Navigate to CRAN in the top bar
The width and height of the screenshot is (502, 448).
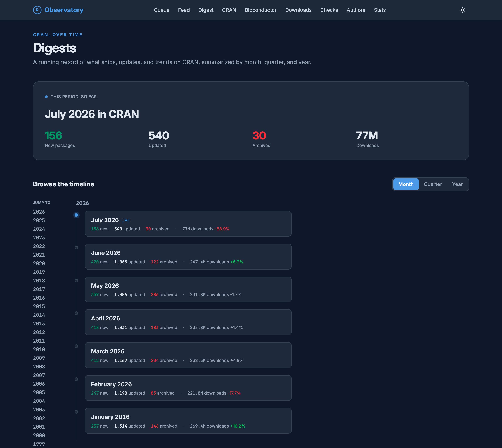tap(229, 10)
